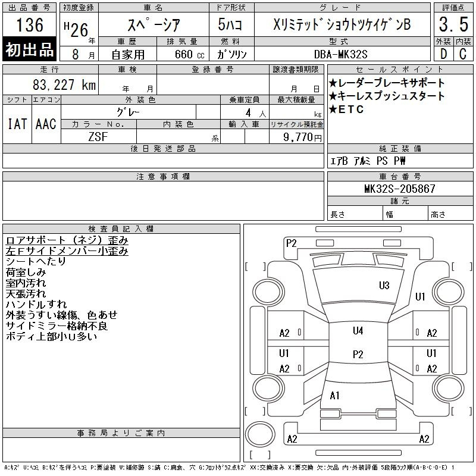Click the spare tire circle in diagram
The height and width of the screenshot is (476, 476).
tap(260, 434)
